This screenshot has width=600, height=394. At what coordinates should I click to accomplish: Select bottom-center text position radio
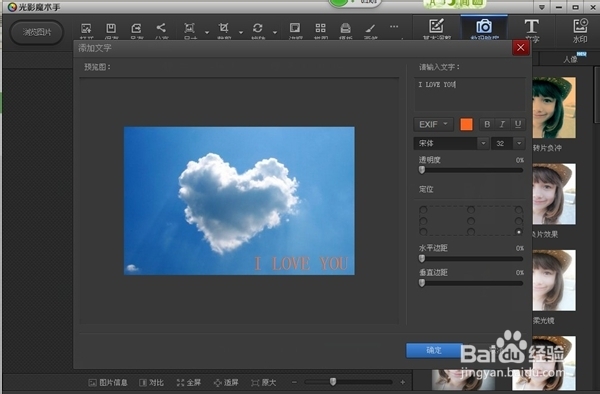click(471, 232)
